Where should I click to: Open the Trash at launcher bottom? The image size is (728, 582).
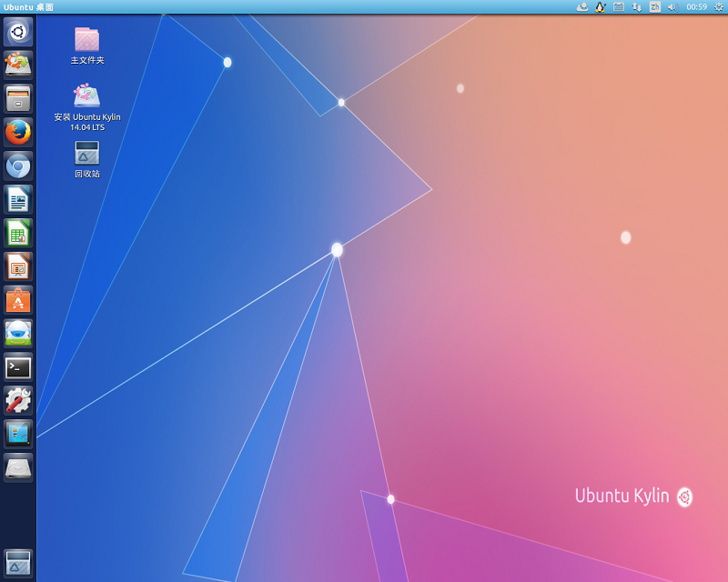18,563
